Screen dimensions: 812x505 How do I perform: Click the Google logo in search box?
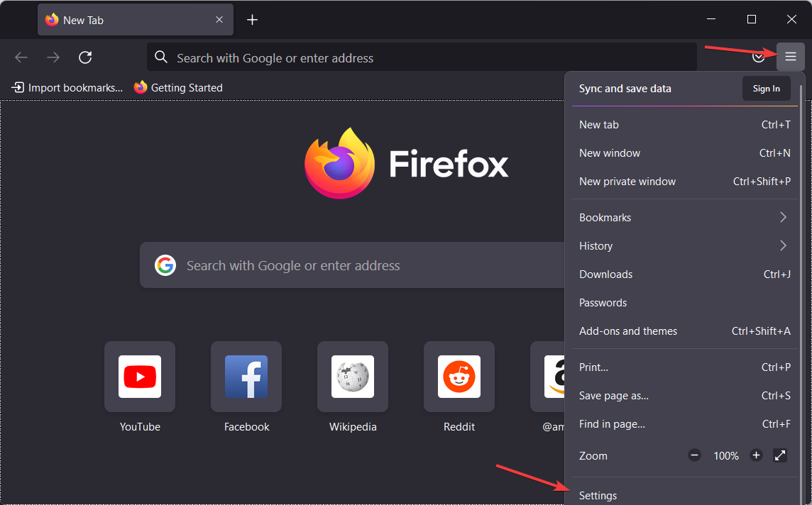pos(165,265)
